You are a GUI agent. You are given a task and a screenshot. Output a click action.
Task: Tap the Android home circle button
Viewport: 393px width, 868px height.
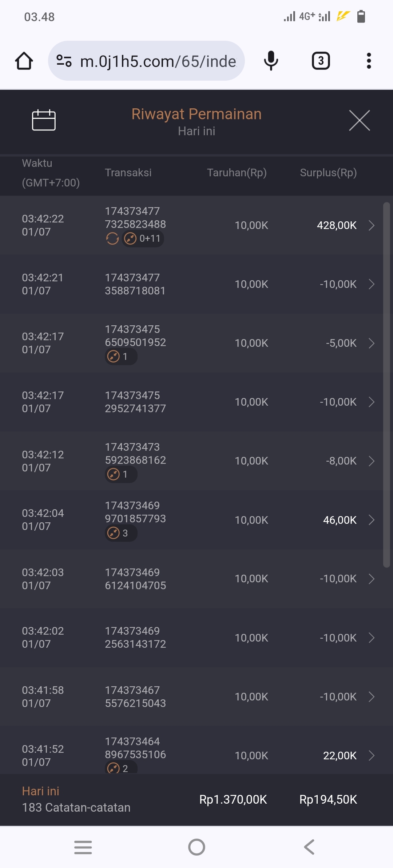click(196, 847)
